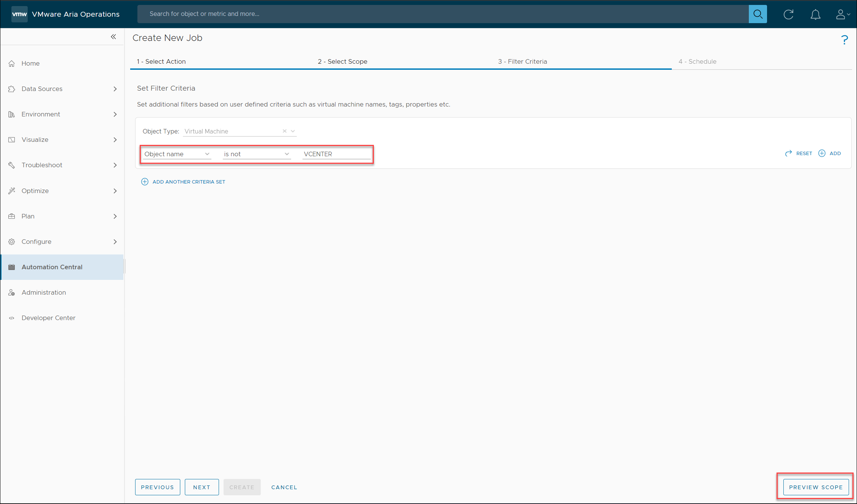Image resolution: width=857 pixels, height=504 pixels.
Task: Collapse the left navigation sidebar
Action: click(x=113, y=37)
